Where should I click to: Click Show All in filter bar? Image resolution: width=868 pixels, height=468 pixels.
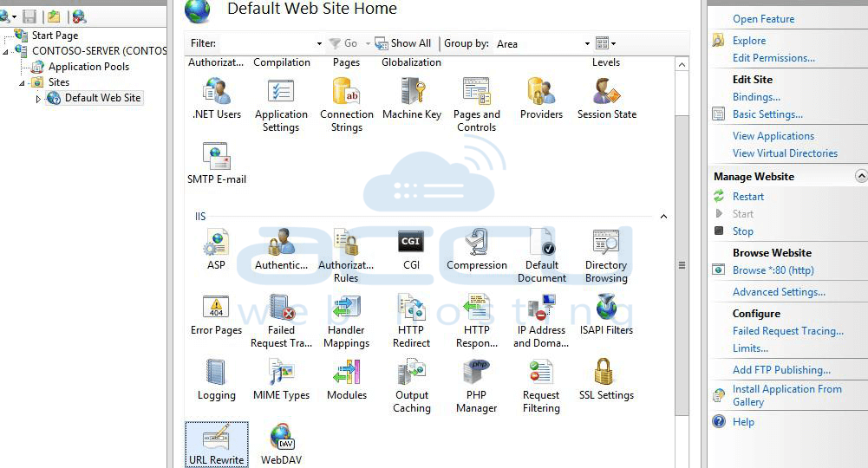403,43
